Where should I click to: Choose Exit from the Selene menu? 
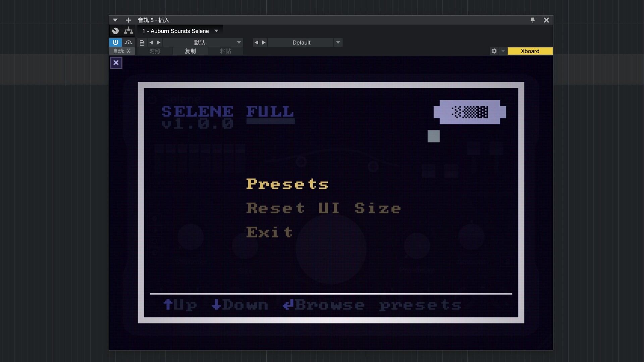tap(269, 232)
